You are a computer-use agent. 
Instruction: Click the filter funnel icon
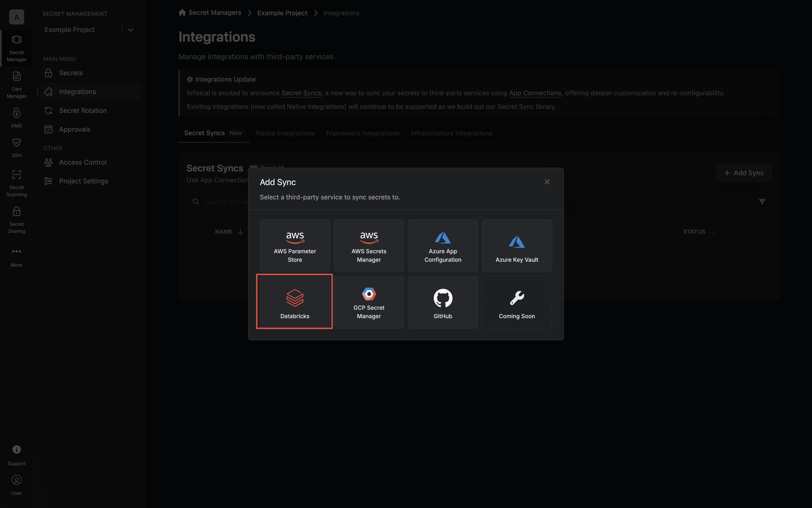point(762,202)
